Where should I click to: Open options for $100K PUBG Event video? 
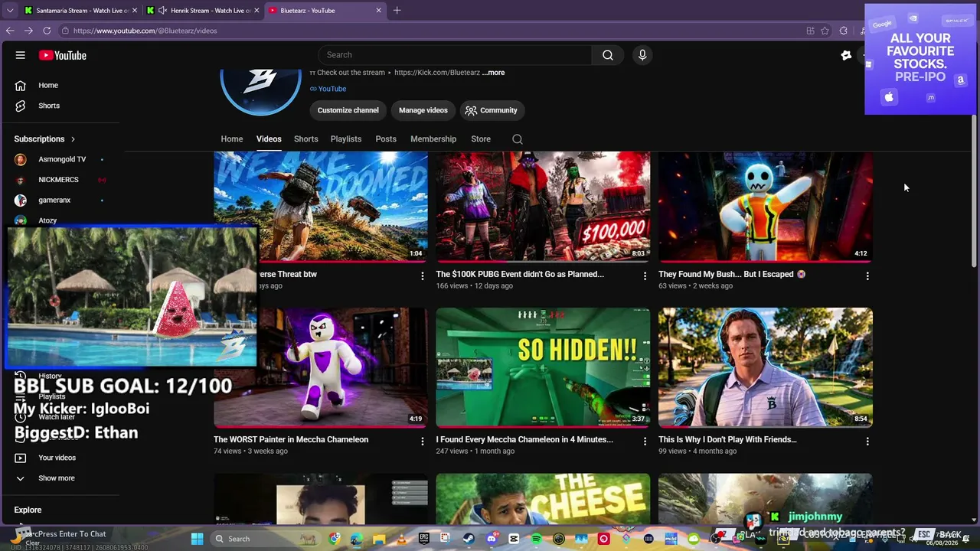pyautogui.click(x=645, y=275)
